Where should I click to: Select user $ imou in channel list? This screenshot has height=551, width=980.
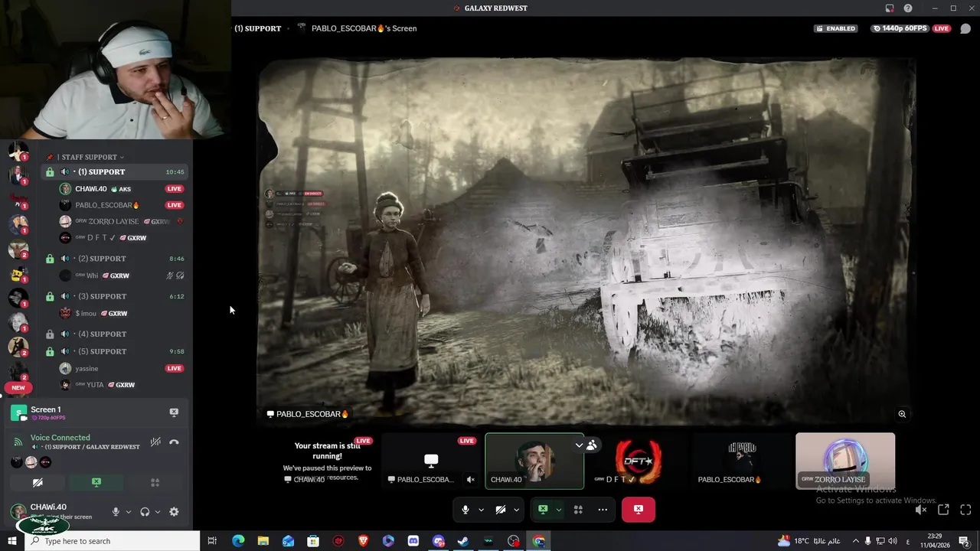(x=122, y=313)
